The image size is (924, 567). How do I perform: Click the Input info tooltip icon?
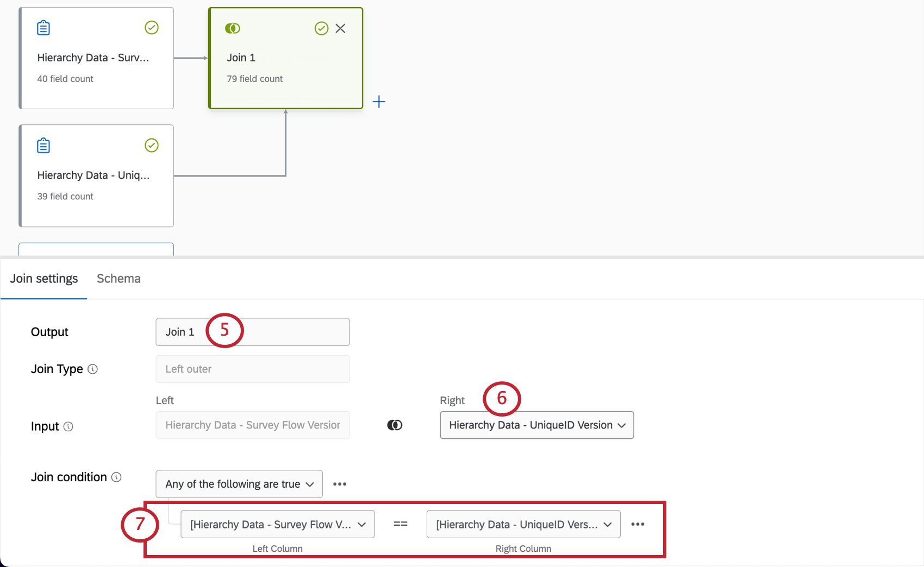coord(68,426)
